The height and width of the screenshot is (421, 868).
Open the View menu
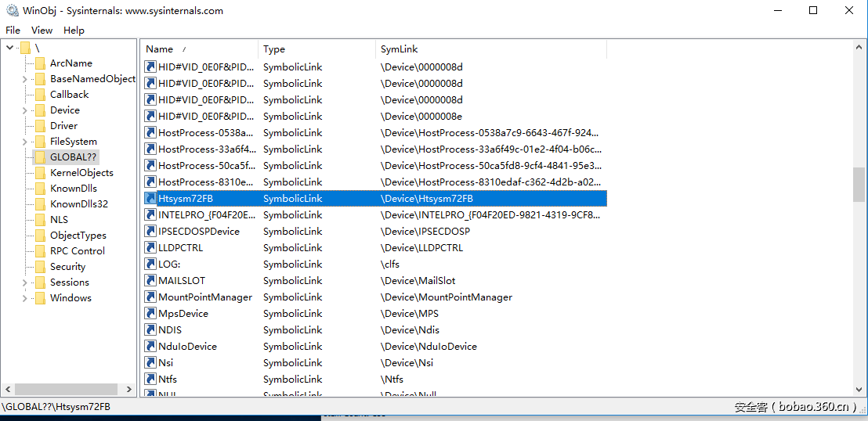pos(42,31)
